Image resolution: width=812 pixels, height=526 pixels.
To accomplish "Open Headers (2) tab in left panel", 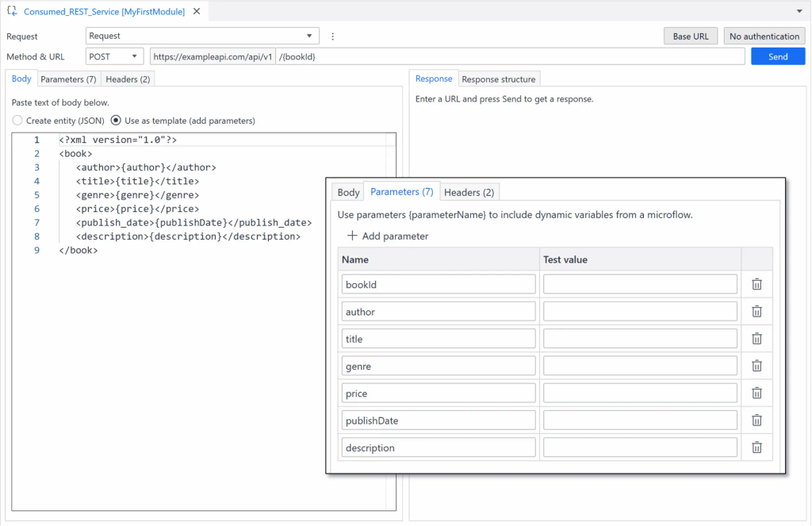I will point(128,79).
